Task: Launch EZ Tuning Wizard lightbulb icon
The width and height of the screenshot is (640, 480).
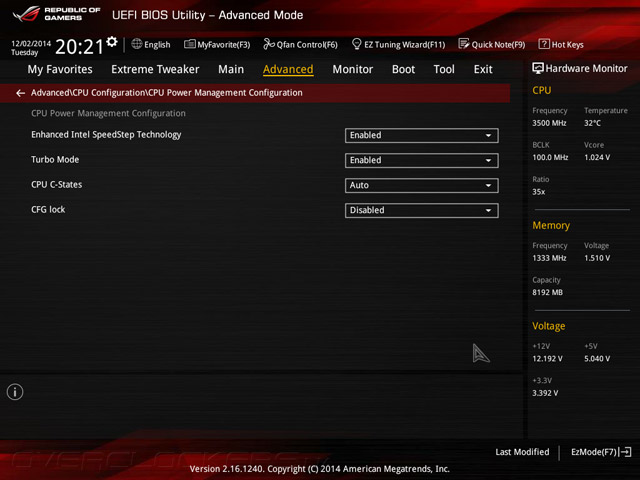Action: pyautogui.click(x=356, y=44)
